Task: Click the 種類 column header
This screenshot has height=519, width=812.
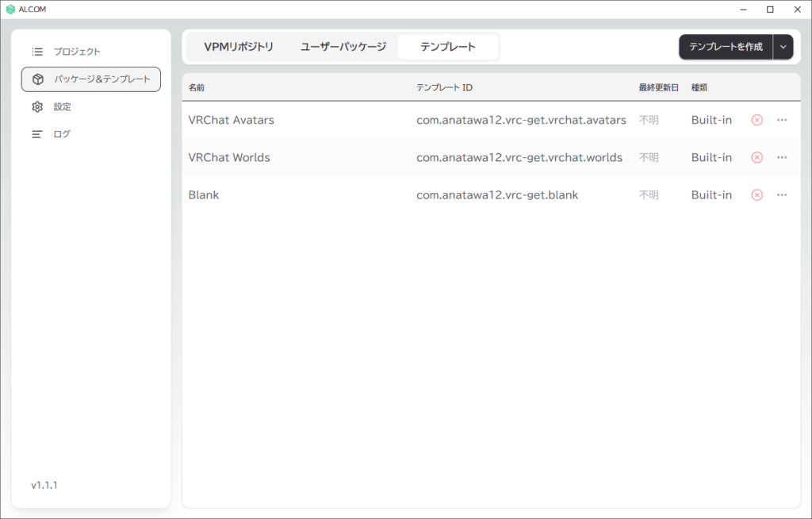Action: pos(699,87)
